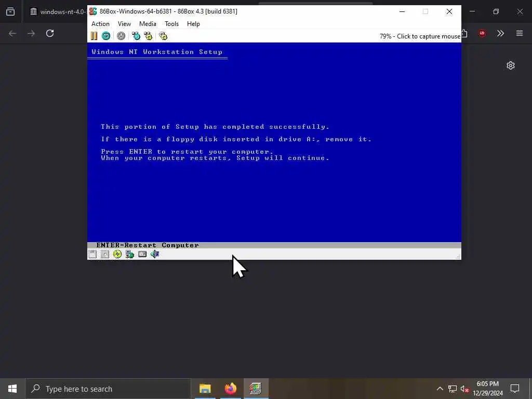532x399 pixels.
Task: Send Ctrl+Alt+Del via the blue toolbar icon
Action: tap(136, 36)
